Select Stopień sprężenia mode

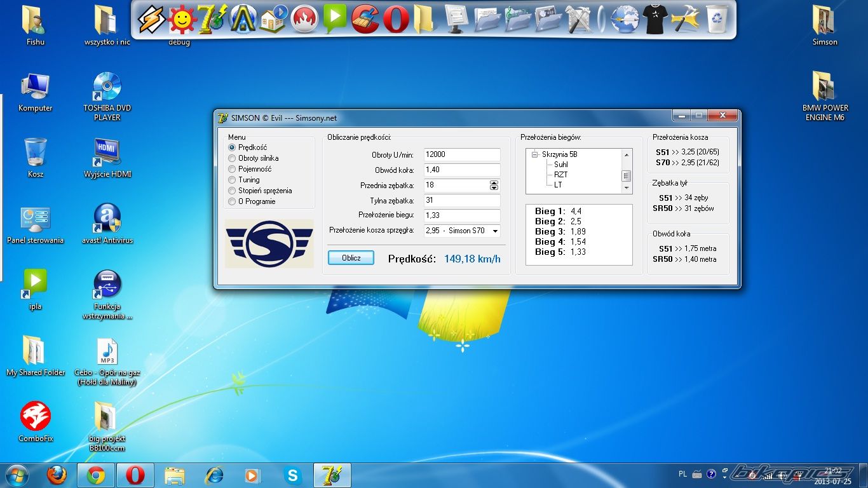pos(260,191)
